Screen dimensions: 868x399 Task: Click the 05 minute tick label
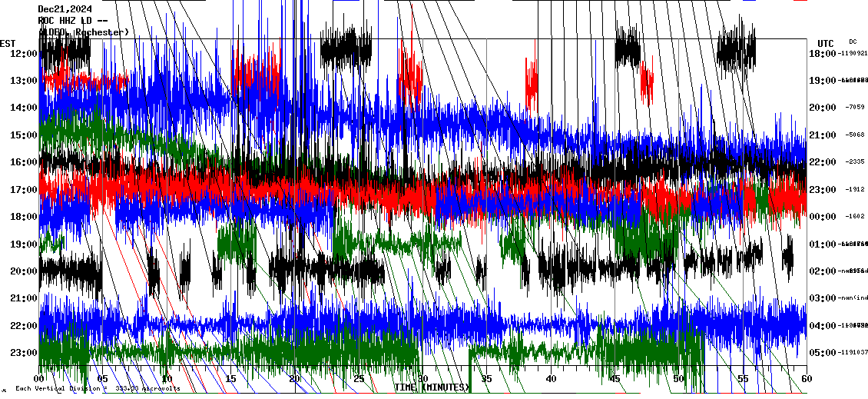pyautogui.click(x=104, y=379)
